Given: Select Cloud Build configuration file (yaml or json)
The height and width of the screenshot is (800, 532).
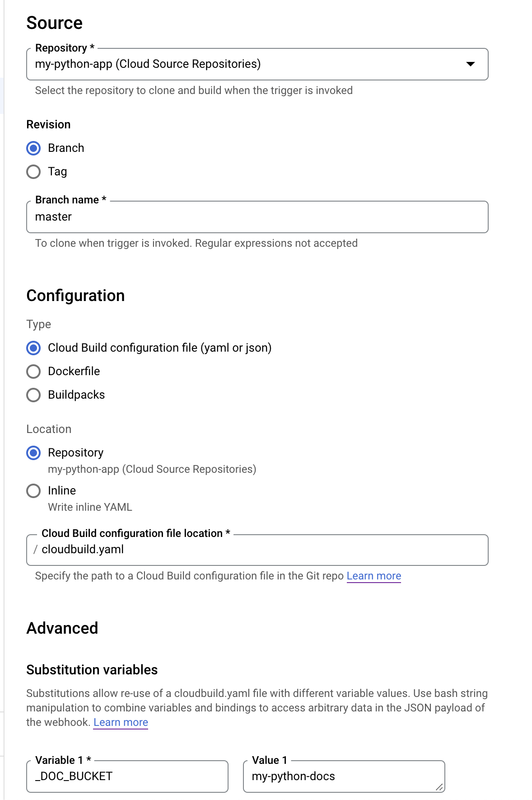Looking at the screenshot, I should point(33,348).
